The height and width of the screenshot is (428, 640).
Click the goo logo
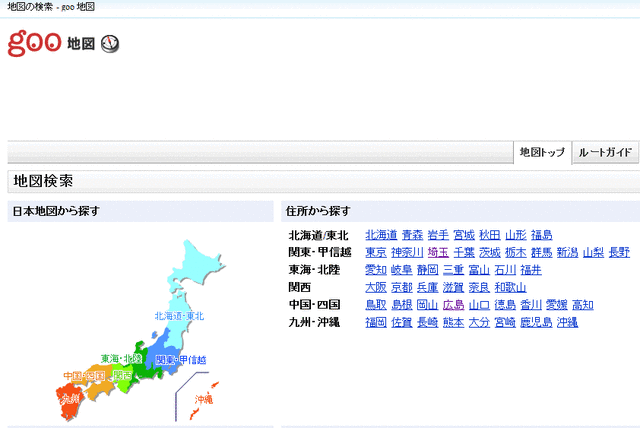click(35, 43)
